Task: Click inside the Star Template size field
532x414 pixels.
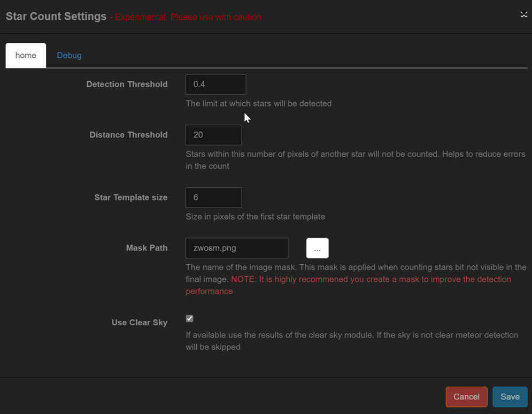Action: click(x=213, y=197)
